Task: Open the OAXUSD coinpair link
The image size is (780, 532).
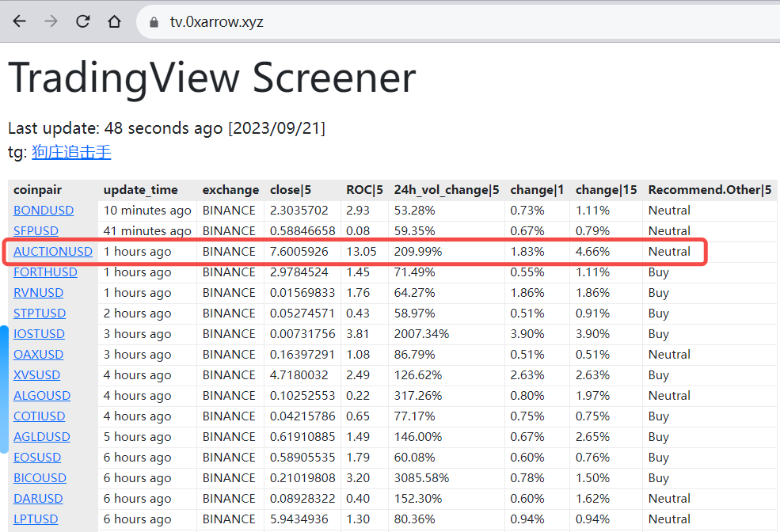Action: 38,355
